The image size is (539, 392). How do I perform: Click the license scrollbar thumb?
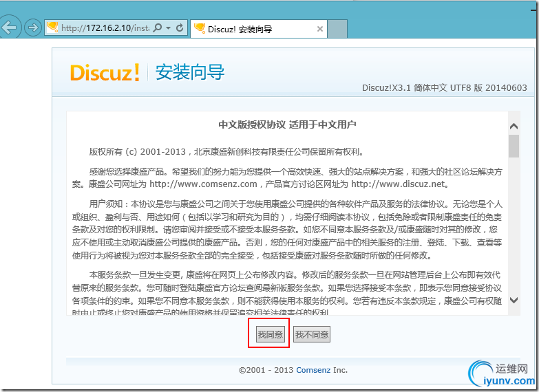pyautogui.click(x=514, y=146)
